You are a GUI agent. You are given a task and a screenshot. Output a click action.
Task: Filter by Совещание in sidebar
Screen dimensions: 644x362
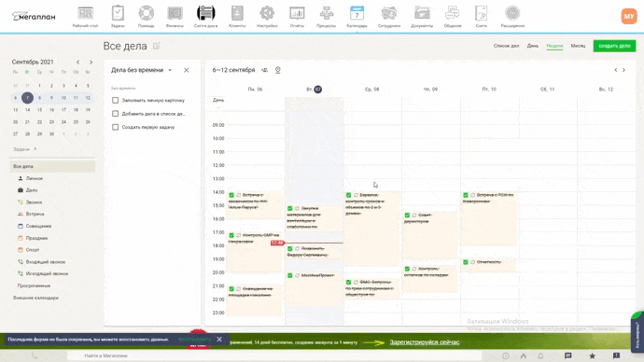click(38, 226)
